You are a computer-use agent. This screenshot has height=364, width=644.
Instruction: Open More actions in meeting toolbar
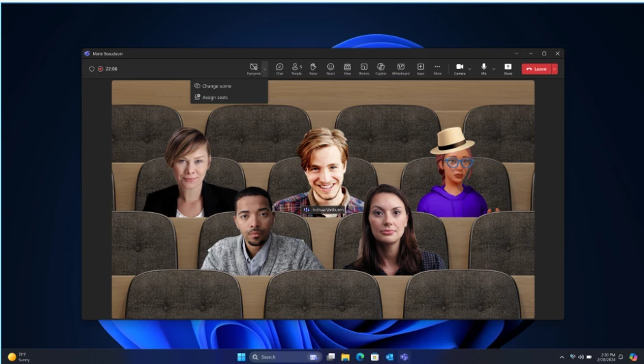pos(437,68)
